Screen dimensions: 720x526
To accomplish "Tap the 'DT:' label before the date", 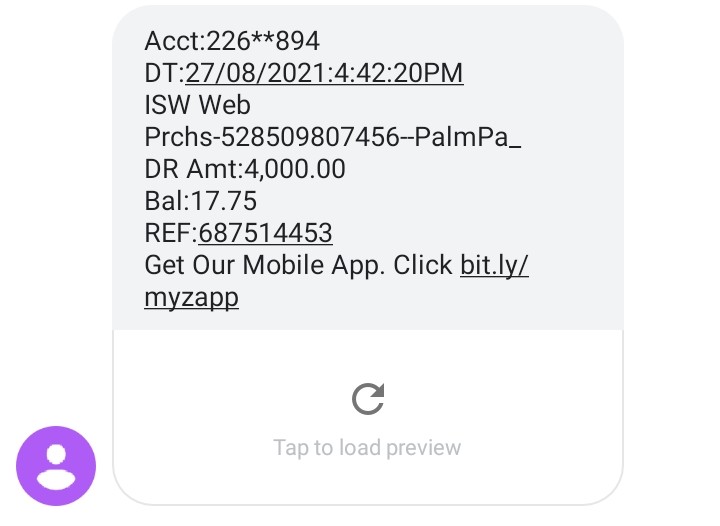I will pos(164,73).
